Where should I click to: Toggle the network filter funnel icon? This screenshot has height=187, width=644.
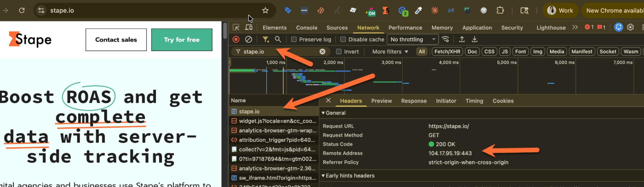(265, 39)
